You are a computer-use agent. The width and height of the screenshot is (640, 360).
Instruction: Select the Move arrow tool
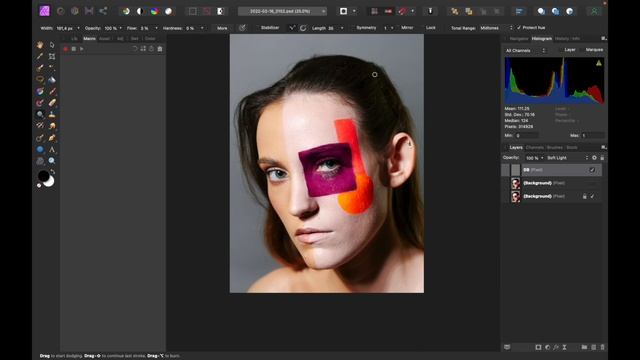52,44
